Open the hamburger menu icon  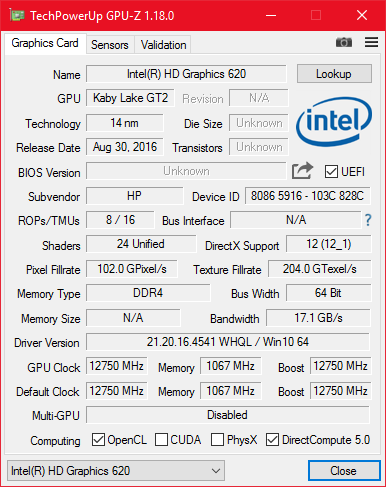371,42
